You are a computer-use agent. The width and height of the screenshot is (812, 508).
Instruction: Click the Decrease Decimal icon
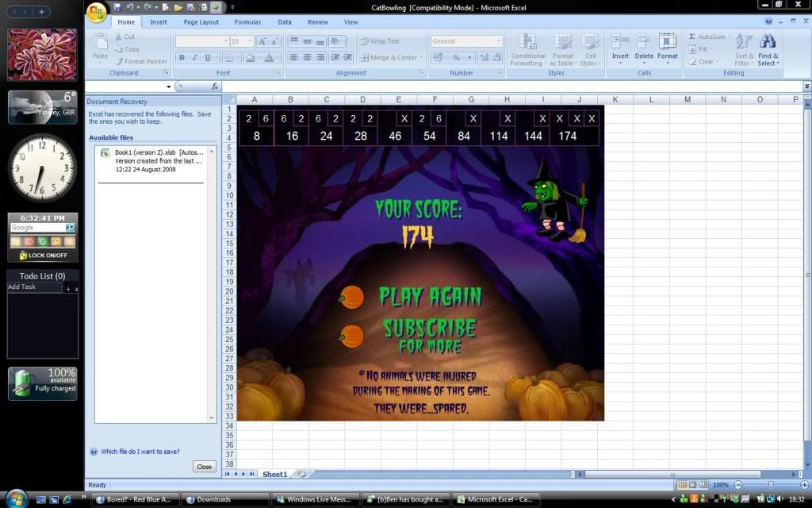click(x=496, y=57)
